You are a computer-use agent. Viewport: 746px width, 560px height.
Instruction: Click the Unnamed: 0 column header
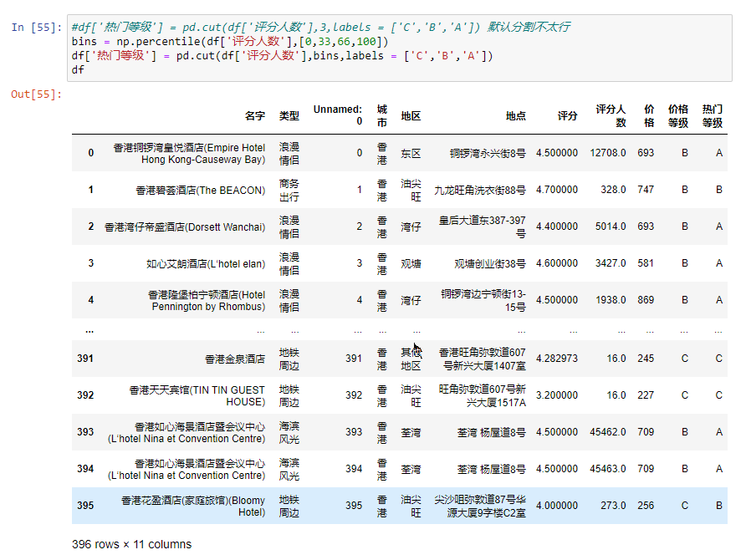coord(338,115)
